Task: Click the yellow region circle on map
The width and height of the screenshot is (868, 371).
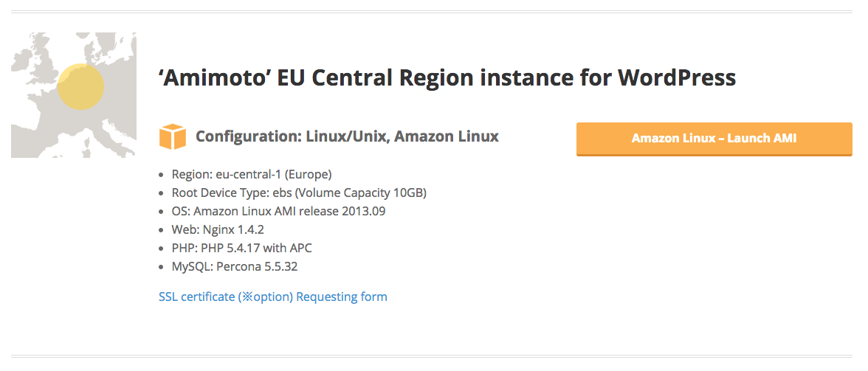Action: (x=81, y=86)
